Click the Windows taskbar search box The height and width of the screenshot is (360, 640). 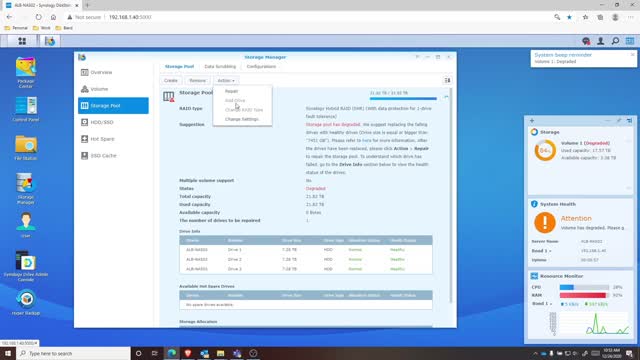[73, 353]
